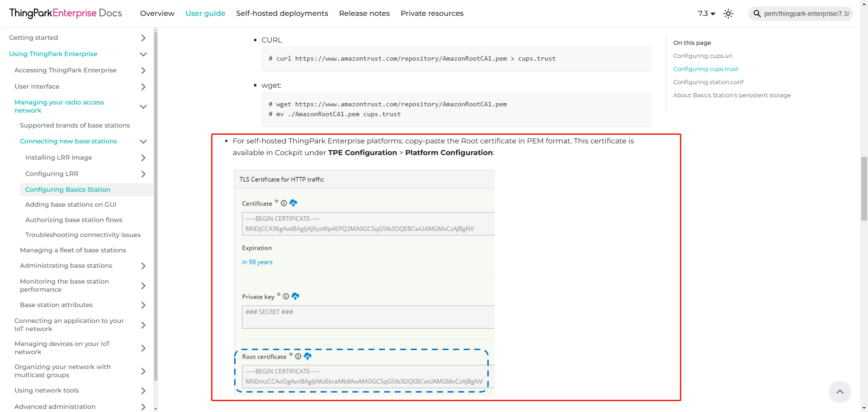Open Troubleshooting connectivity issues

pyautogui.click(x=83, y=235)
